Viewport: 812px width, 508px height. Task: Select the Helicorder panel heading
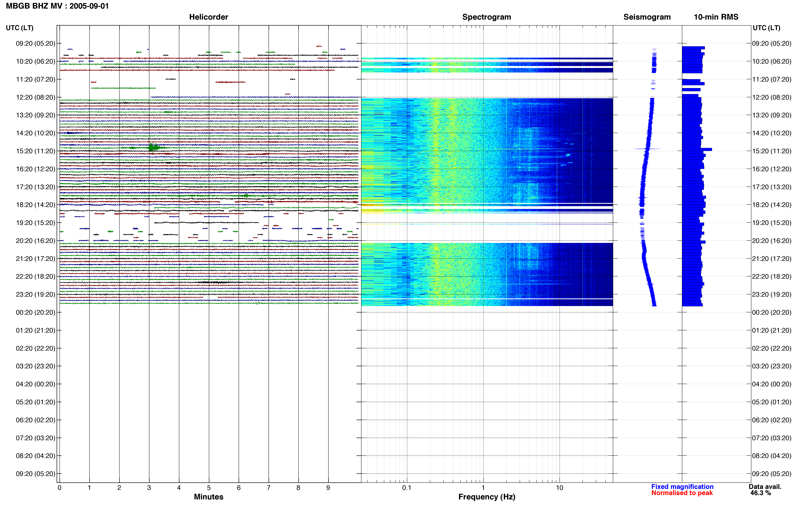click(x=209, y=17)
